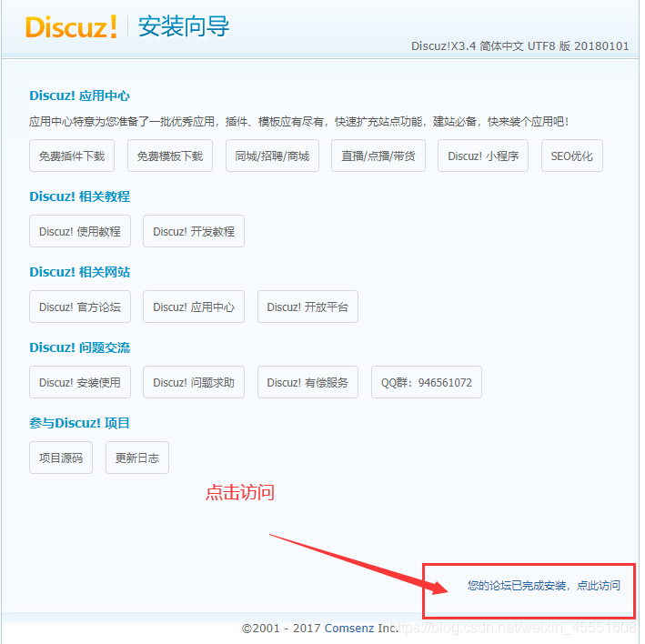The image size is (645, 644).
Task: Open Discuz! 开发教程
Action: [194, 232]
